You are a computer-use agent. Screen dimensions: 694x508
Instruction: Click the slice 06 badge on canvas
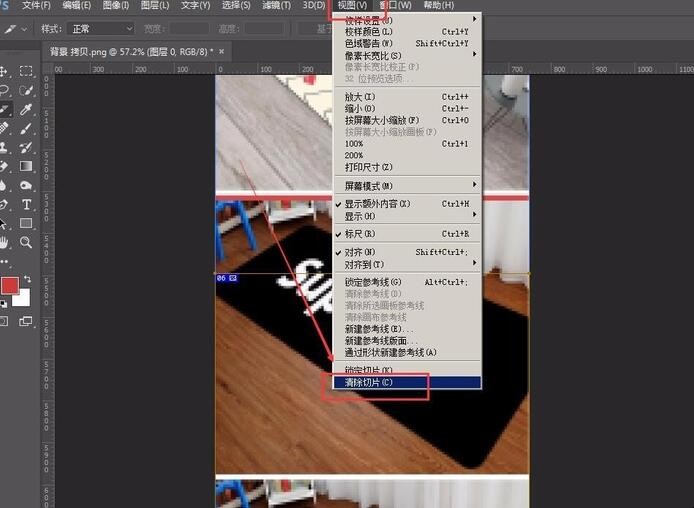pyautogui.click(x=227, y=278)
